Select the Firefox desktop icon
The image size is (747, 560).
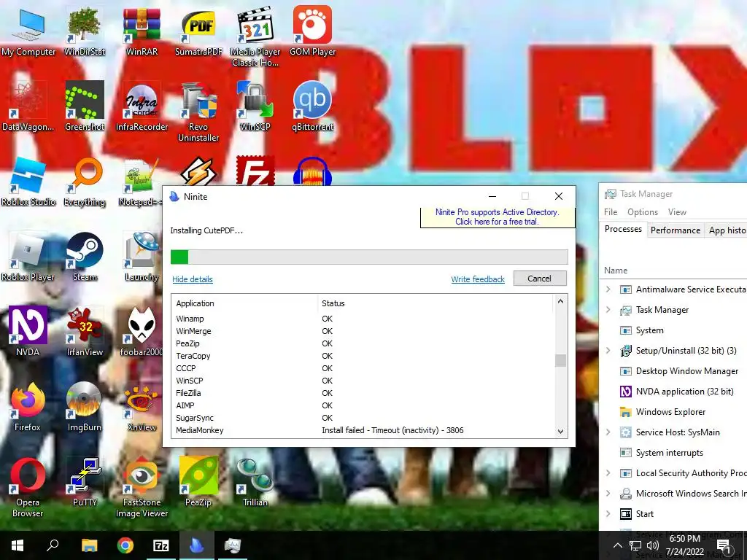point(28,407)
